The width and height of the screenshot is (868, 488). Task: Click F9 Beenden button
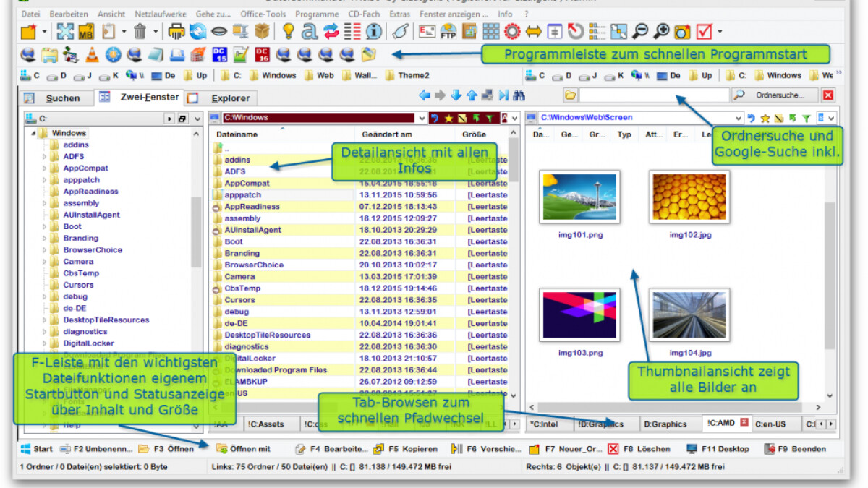tap(794, 449)
